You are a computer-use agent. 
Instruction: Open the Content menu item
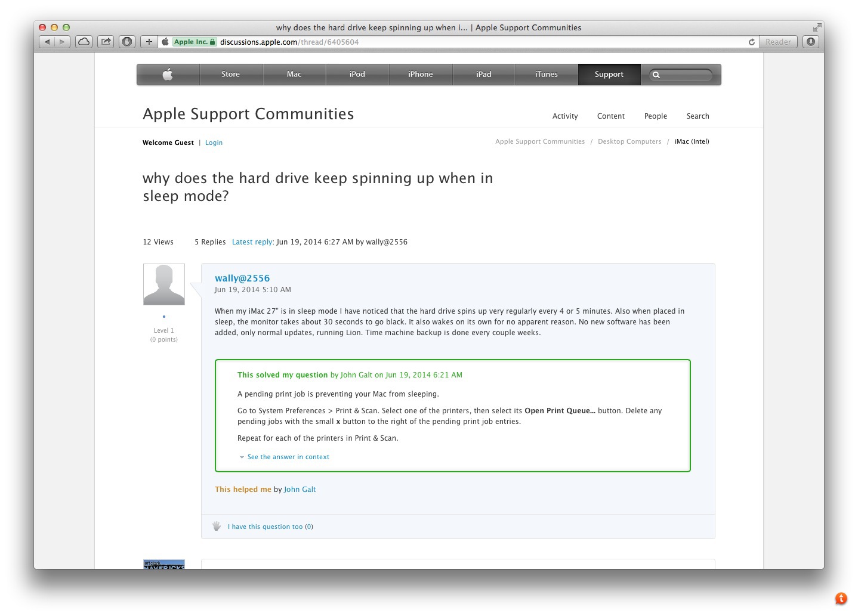[611, 116]
